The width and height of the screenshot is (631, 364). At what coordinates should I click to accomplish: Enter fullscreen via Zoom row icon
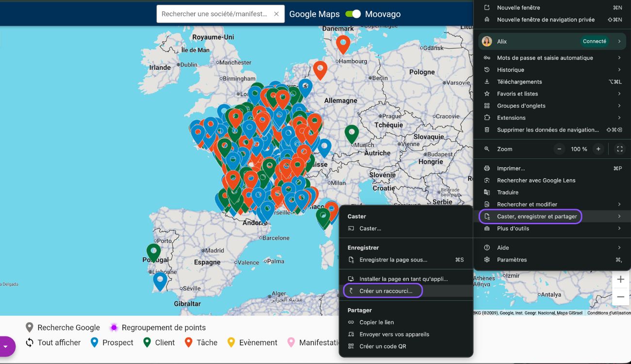[x=619, y=149]
